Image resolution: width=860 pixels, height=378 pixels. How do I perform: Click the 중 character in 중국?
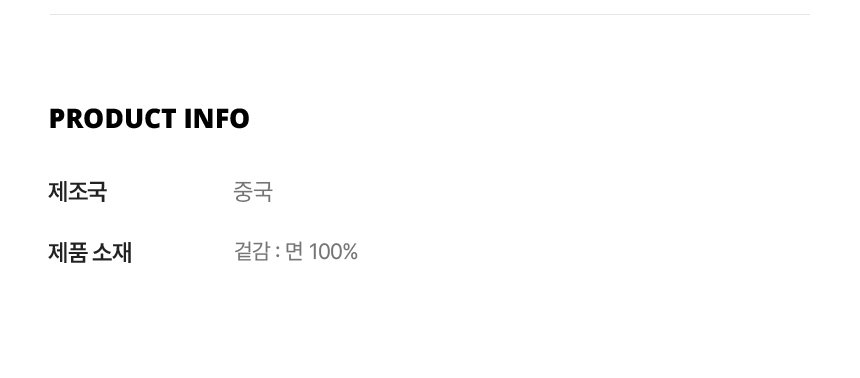[243, 192]
